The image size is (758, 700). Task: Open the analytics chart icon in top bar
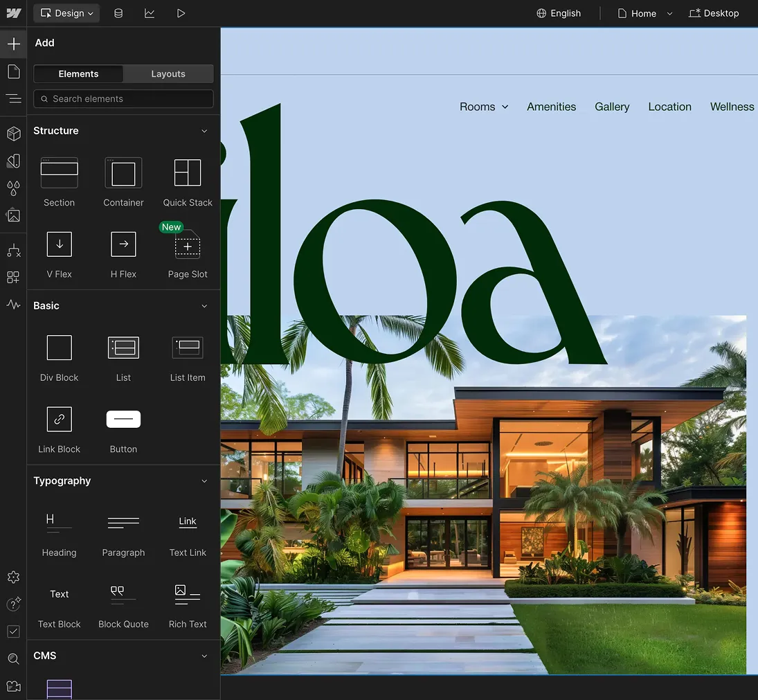click(x=150, y=13)
